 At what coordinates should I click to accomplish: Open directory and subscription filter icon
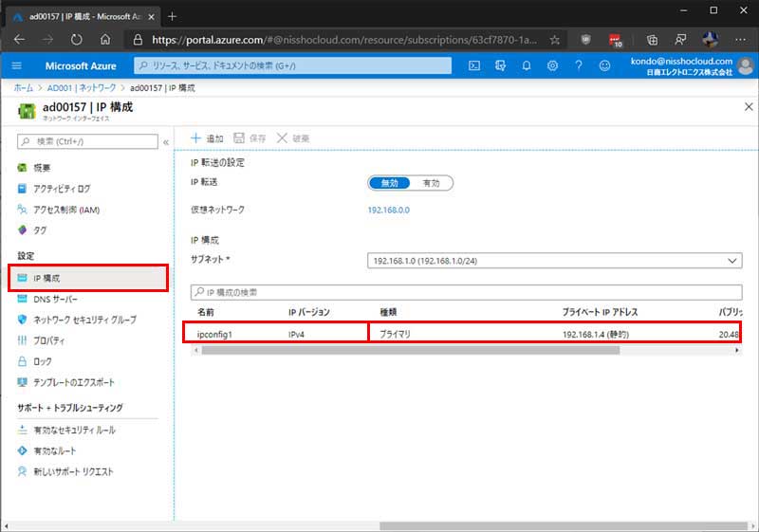[x=500, y=65]
